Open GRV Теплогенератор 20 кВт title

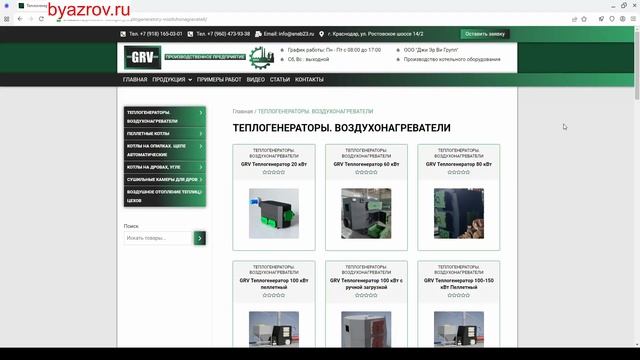coord(273,164)
